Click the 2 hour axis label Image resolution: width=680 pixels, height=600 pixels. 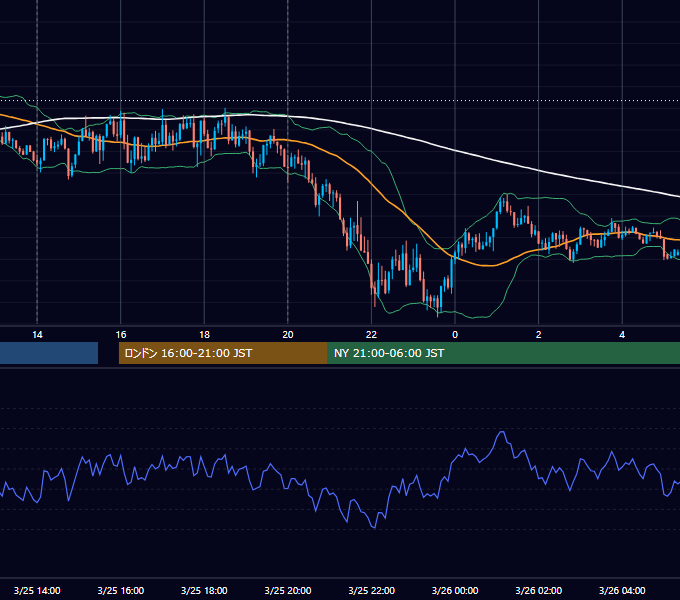pyautogui.click(x=539, y=335)
